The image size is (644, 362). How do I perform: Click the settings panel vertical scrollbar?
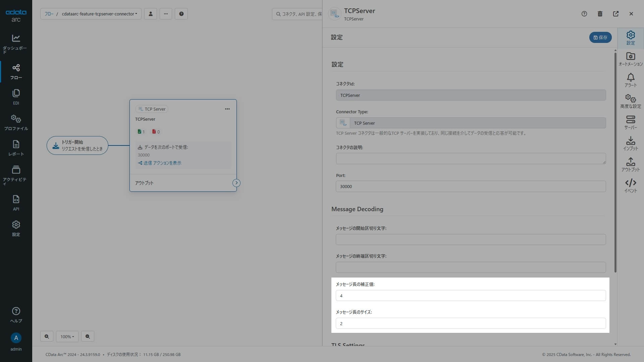[615, 161]
